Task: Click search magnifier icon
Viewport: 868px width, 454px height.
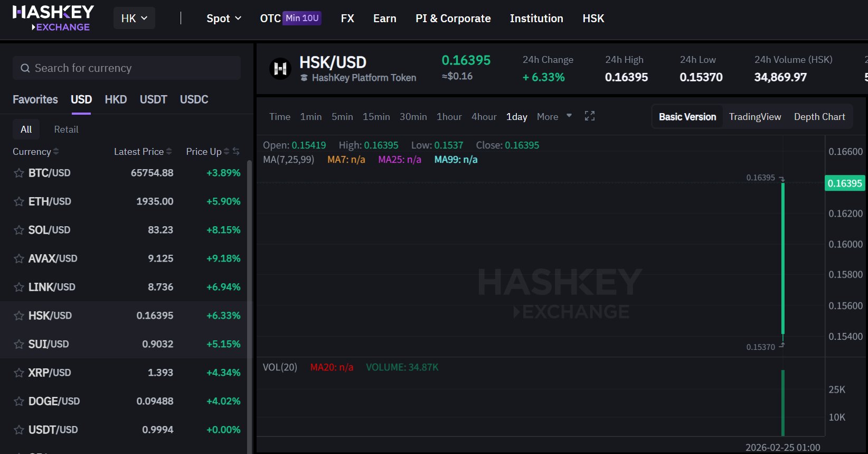Action: [x=25, y=68]
